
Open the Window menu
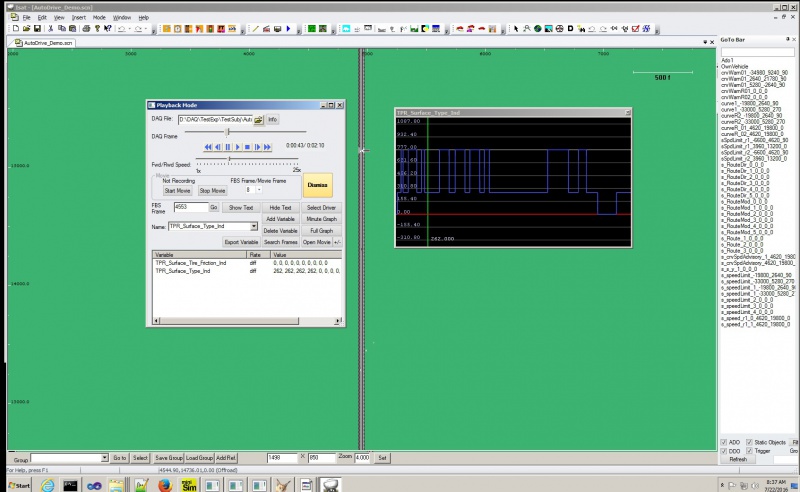click(122, 17)
